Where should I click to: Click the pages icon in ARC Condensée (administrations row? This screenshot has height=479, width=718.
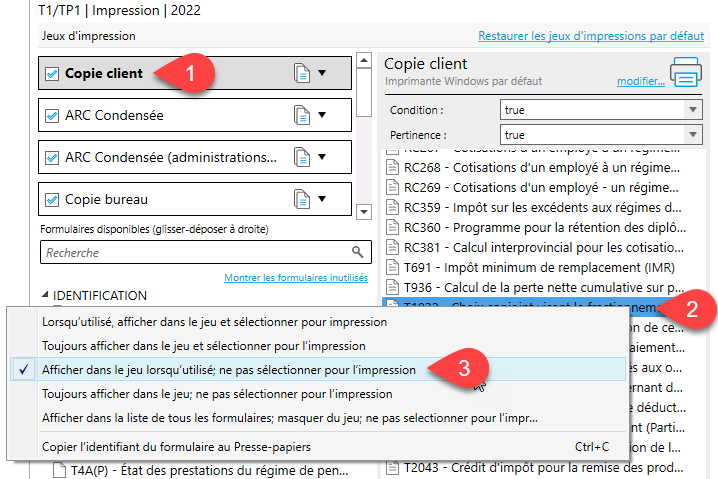tap(302, 157)
